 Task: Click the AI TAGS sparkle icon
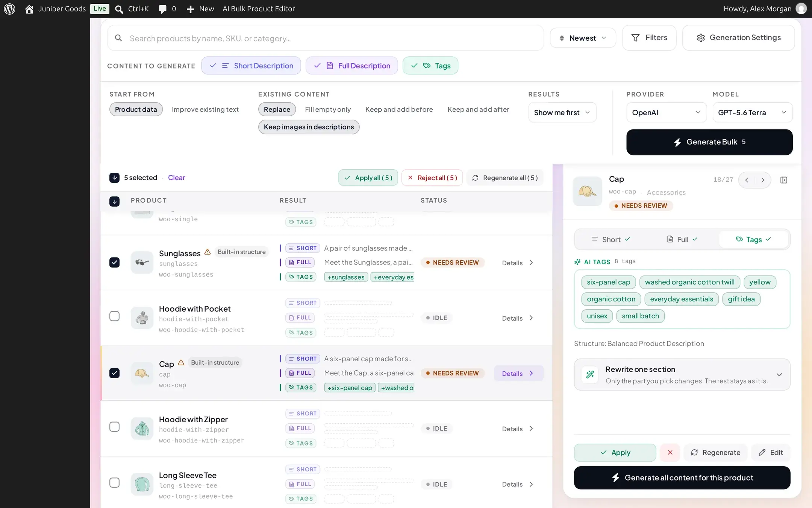click(x=577, y=262)
